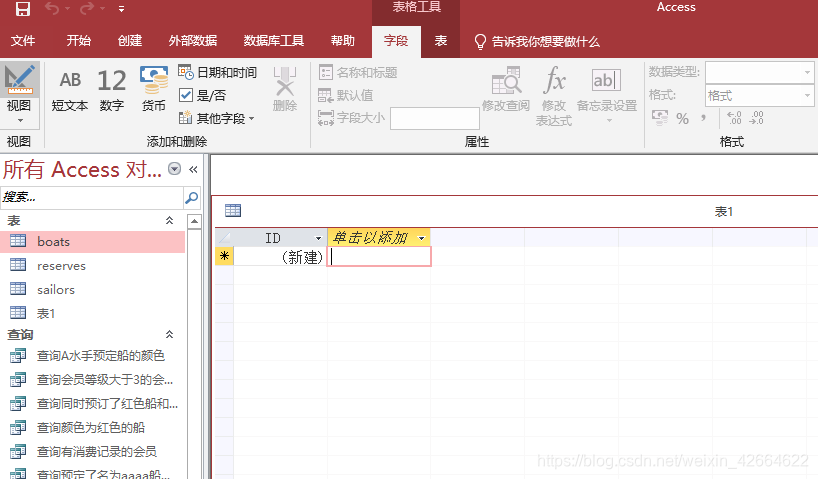Click the search magnifier icon
This screenshot has width=818, height=479.
pyautogui.click(x=191, y=197)
